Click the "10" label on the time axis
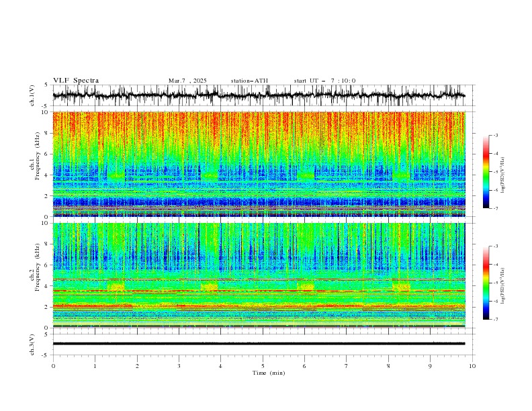Screen dimensions: 532x411 click(472, 366)
